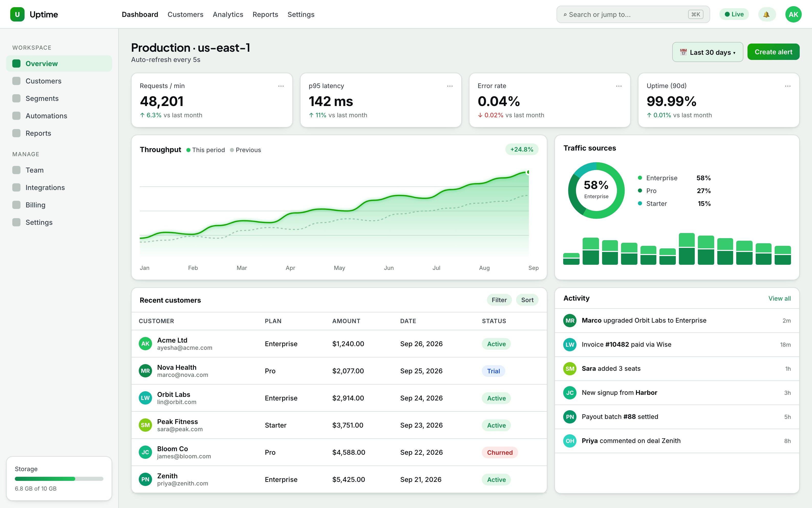This screenshot has height=508, width=812.
Task: Click the Integrations sidebar icon
Action: point(16,187)
